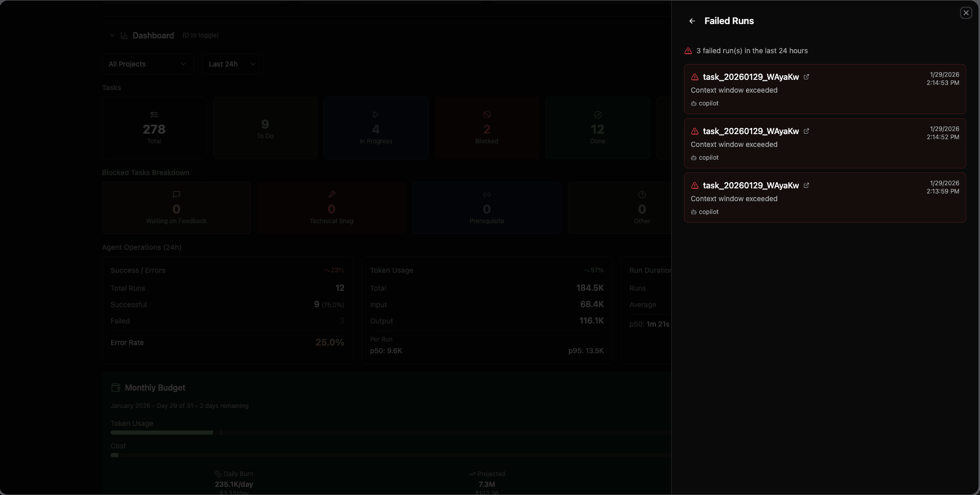Select the 278 Total tasks card
Image resolution: width=980 pixels, height=495 pixels.
(154, 128)
